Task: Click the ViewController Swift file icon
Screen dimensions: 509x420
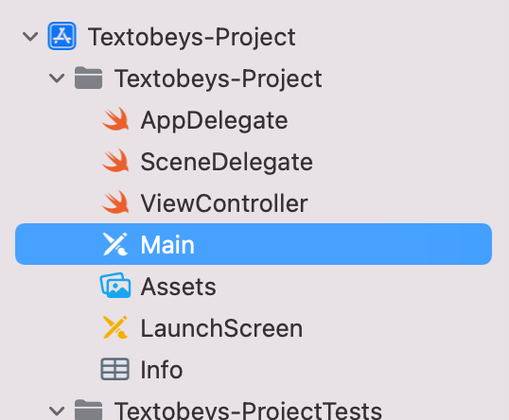Action: click(x=115, y=202)
